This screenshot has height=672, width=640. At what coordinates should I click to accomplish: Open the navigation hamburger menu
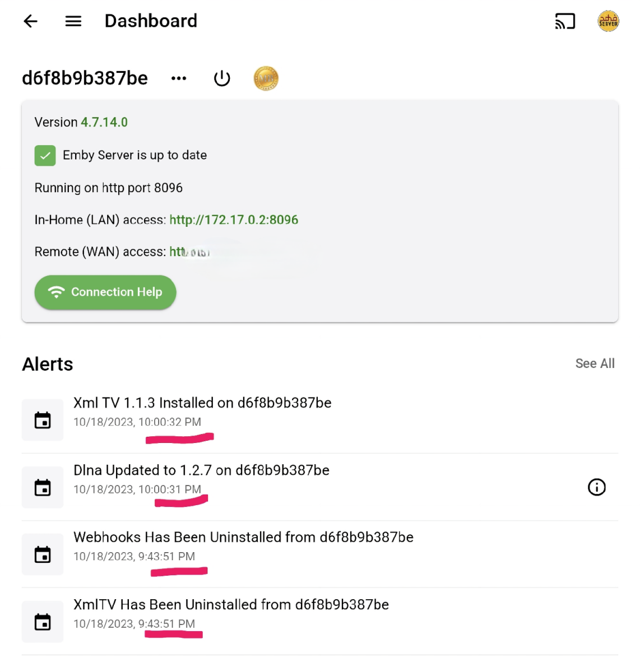tap(72, 21)
